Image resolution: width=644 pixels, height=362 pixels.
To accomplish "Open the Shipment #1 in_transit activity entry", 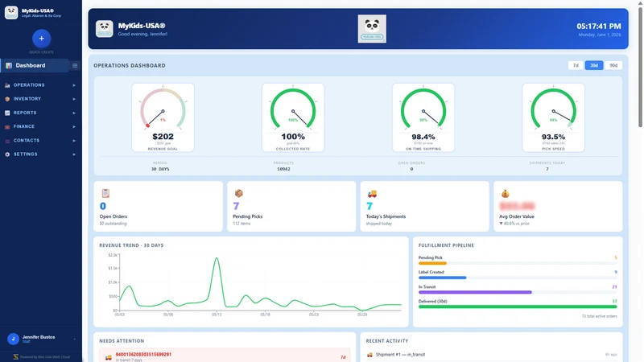I will click(x=400, y=355).
